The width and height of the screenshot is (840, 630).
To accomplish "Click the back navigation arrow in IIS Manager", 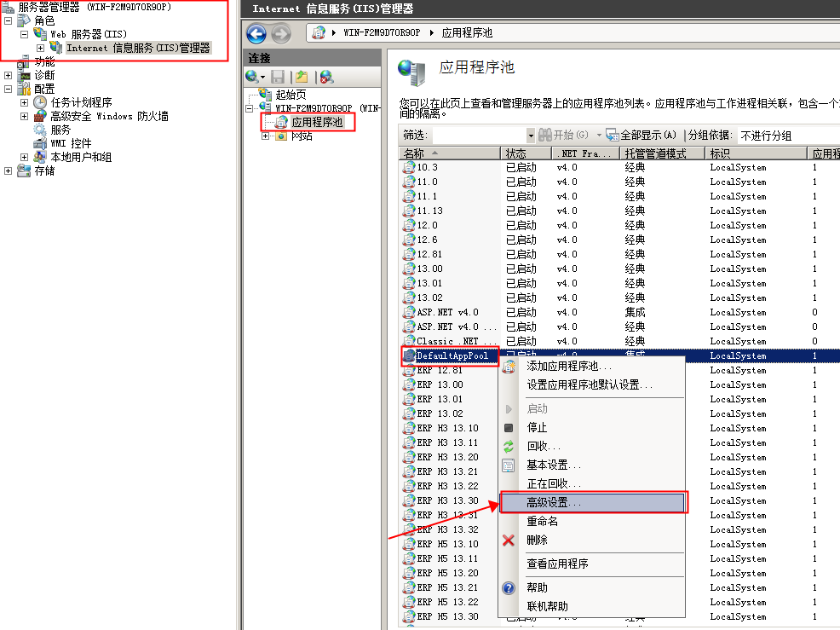I will pos(256,33).
